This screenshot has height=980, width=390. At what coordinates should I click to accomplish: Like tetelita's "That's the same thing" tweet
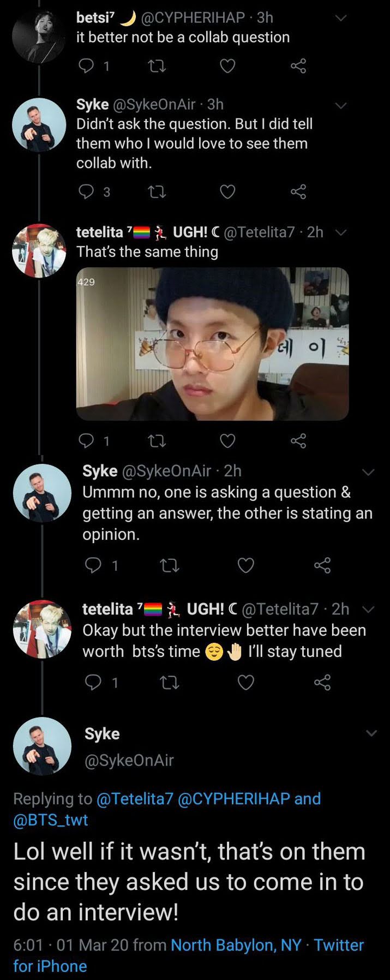[x=227, y=440]
